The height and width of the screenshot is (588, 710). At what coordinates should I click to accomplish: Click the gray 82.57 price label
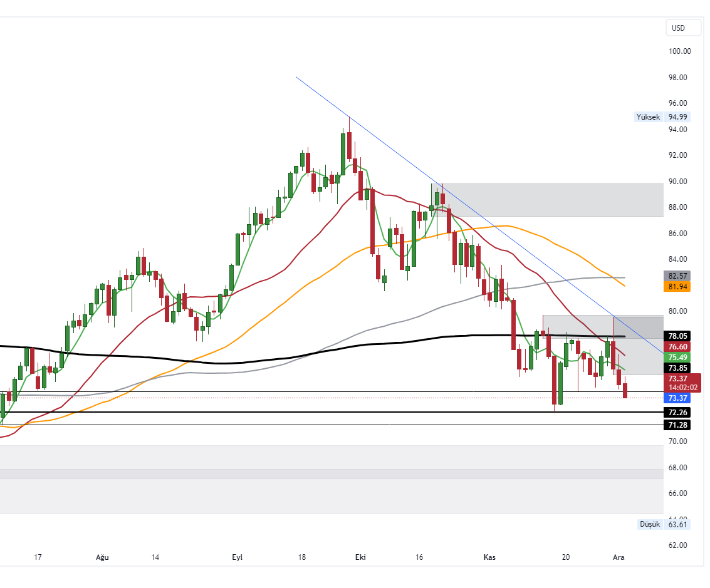click(678, 276)
